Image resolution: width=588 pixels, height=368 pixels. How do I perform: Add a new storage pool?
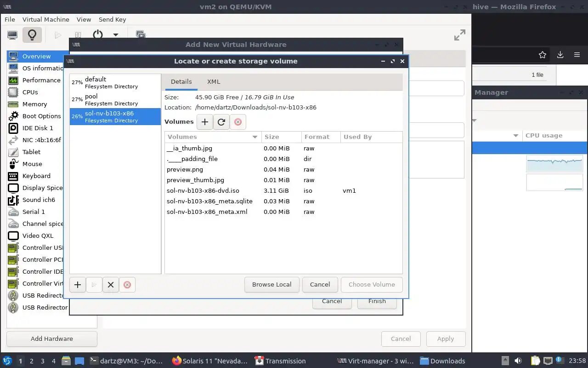[x=78, y=285]
